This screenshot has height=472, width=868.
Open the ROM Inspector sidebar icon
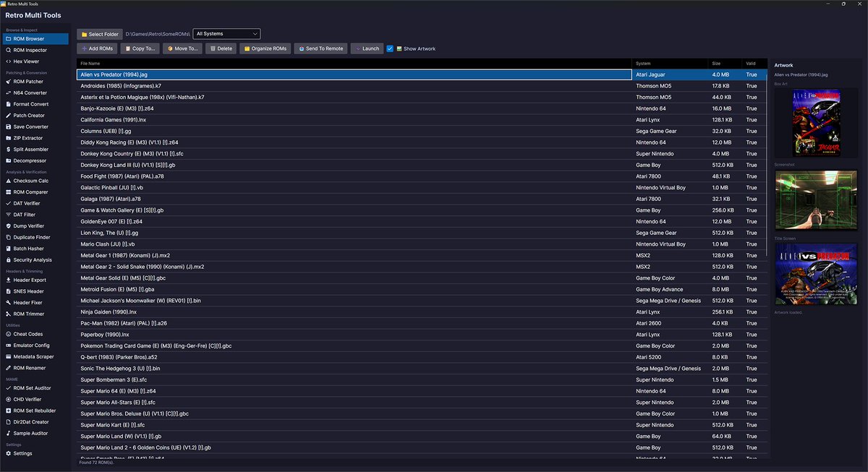(9, 51)
